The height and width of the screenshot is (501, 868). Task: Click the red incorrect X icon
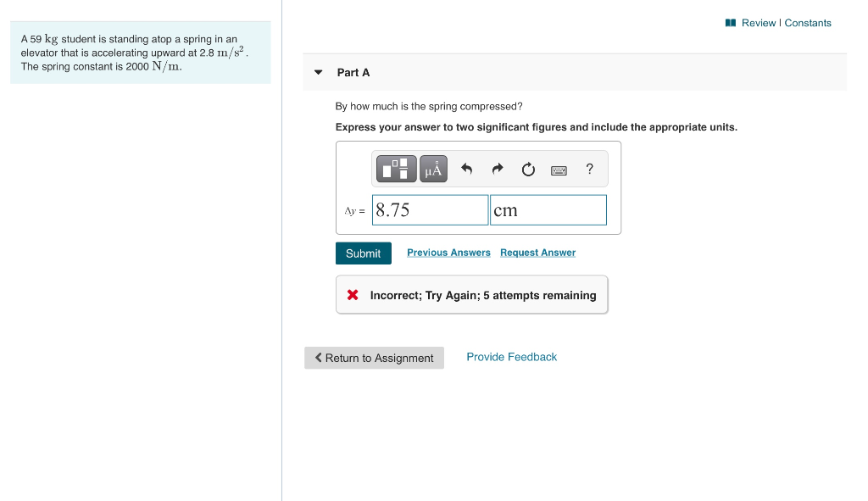352,295
